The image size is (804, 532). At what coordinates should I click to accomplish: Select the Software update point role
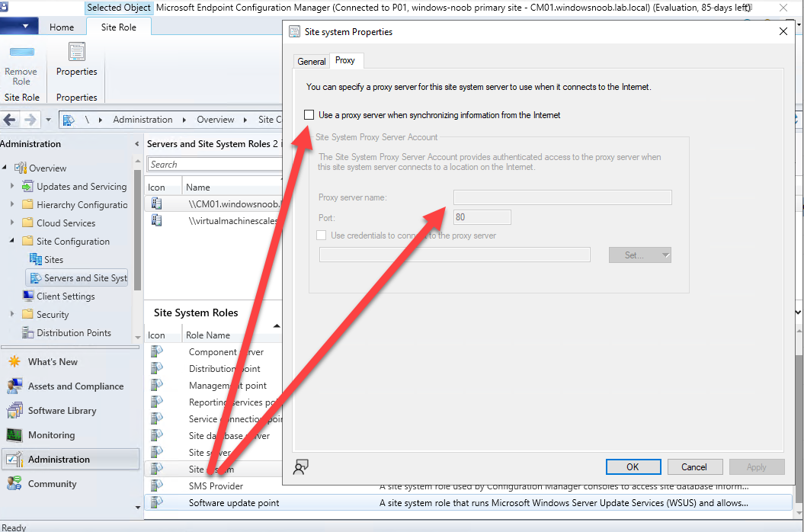pos(234,503)
